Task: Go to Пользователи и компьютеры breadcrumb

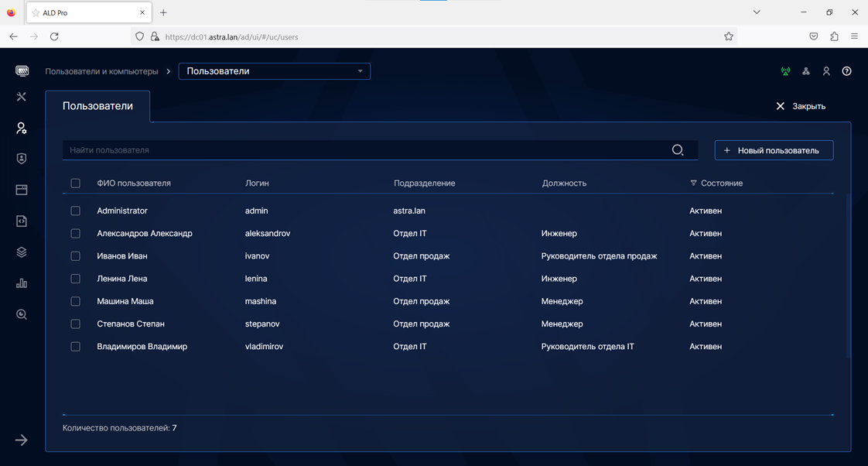Action: point(101,71)
